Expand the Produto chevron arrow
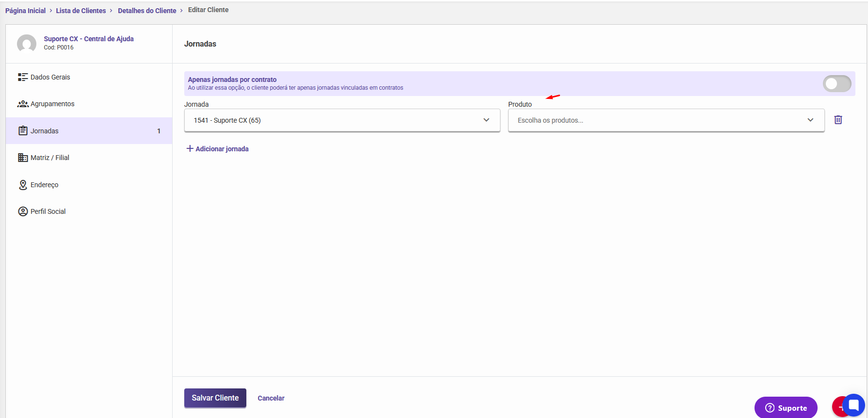The image size is (868, 418). click(x=810, y=120)
